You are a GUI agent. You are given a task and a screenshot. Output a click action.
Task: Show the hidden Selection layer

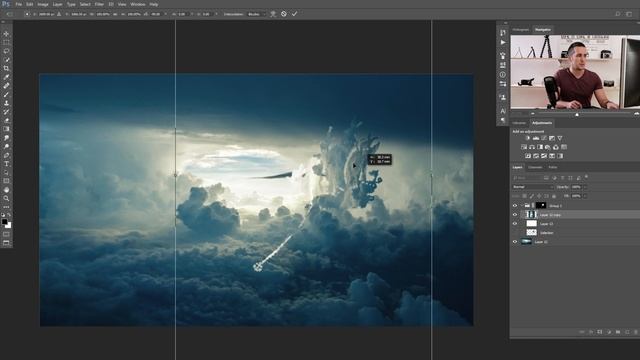pyautogui.click(x=515, y=233)
